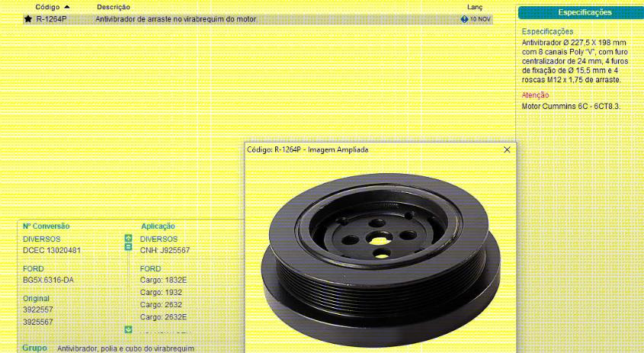Click the scroll down arrow in application list

point(128,329)
